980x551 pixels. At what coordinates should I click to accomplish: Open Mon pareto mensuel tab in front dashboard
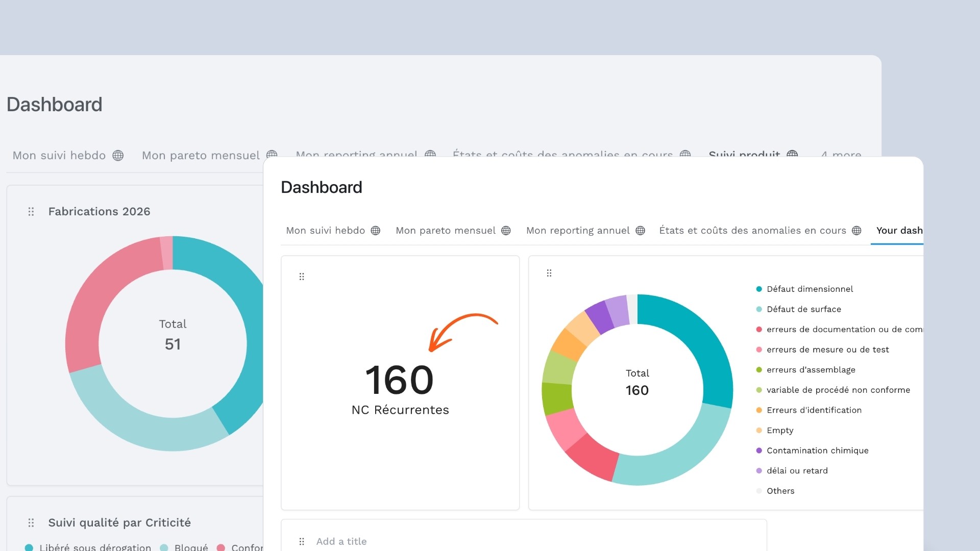(446, 231)
